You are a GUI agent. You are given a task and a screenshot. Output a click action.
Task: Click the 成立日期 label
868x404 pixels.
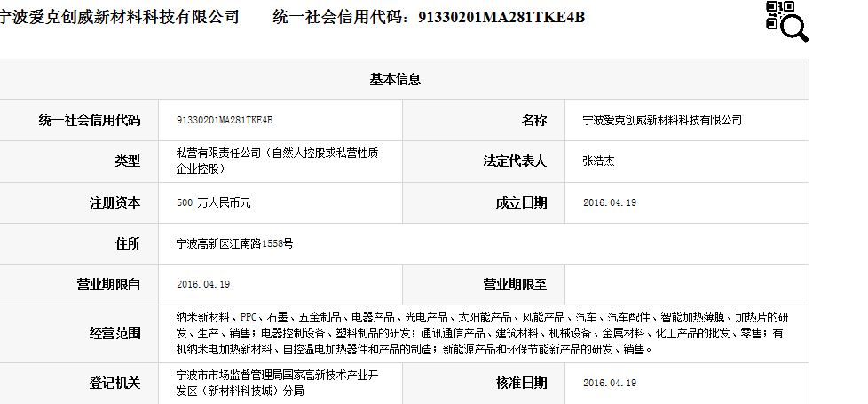521,202
